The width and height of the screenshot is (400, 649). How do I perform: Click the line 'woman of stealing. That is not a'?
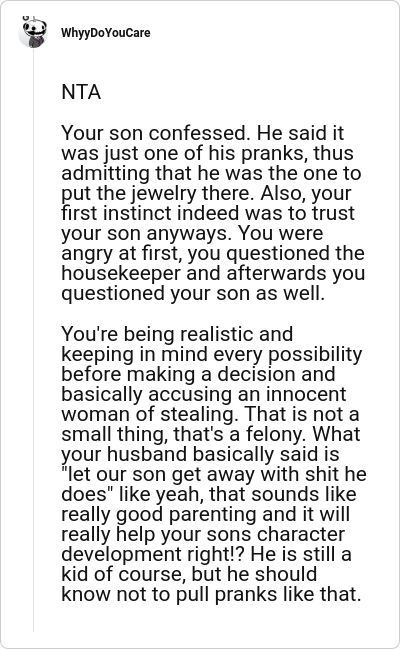[x=210, y=414]
